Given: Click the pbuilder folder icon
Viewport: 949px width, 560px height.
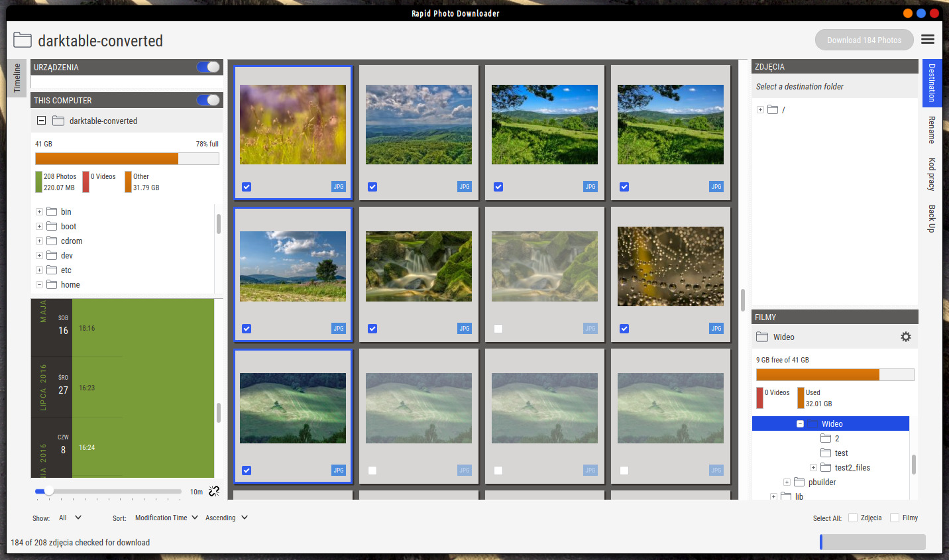Looking at the screenshot, I should [799, 482].
